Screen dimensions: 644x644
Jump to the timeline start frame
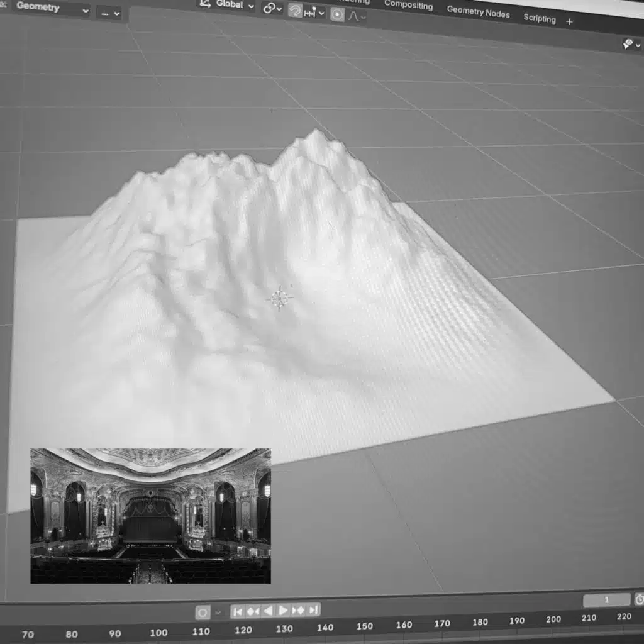point(238,611)
